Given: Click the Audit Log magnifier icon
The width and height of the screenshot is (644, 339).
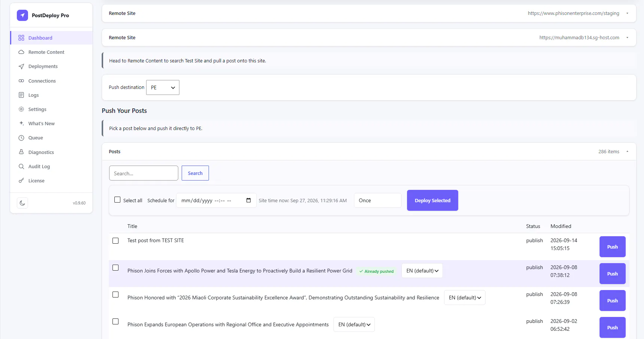Looking at the screenshot, I should coord(21,166).
